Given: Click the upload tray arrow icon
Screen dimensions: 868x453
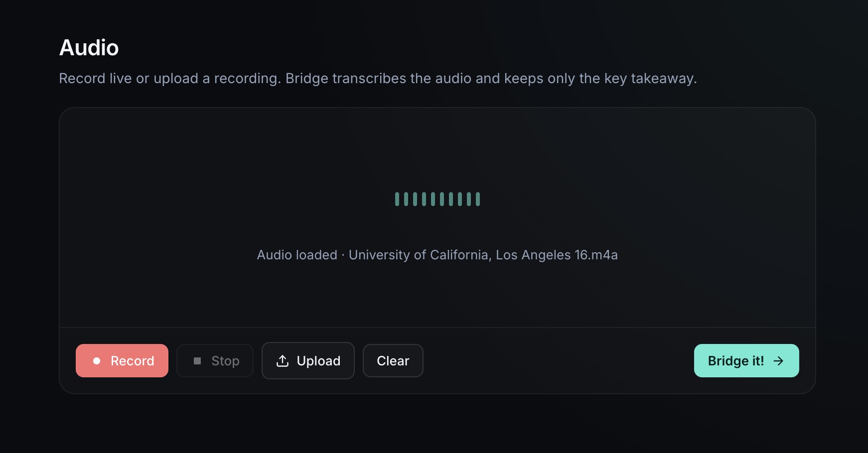Looking at the screenshot, I should pos(283,361).
